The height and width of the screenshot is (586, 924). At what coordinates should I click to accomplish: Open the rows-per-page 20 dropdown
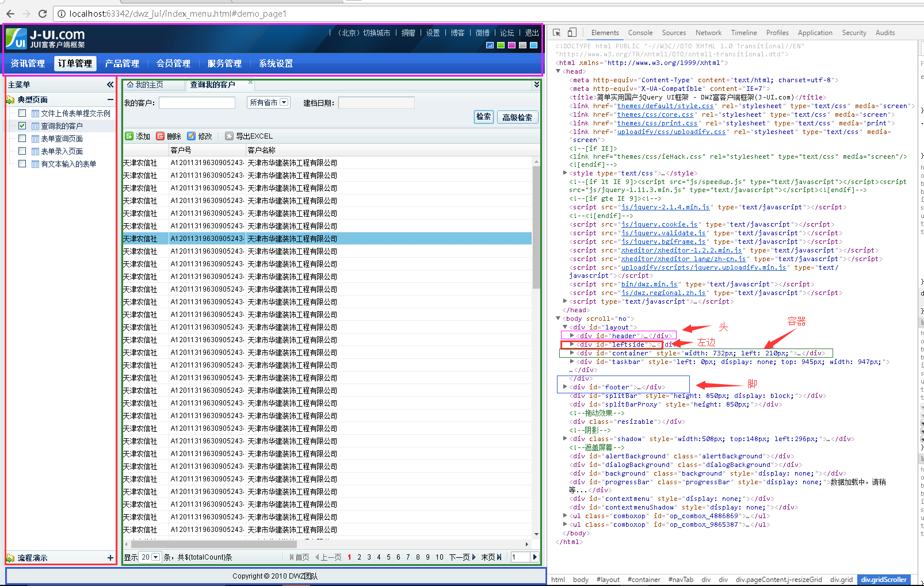(150, 557)
